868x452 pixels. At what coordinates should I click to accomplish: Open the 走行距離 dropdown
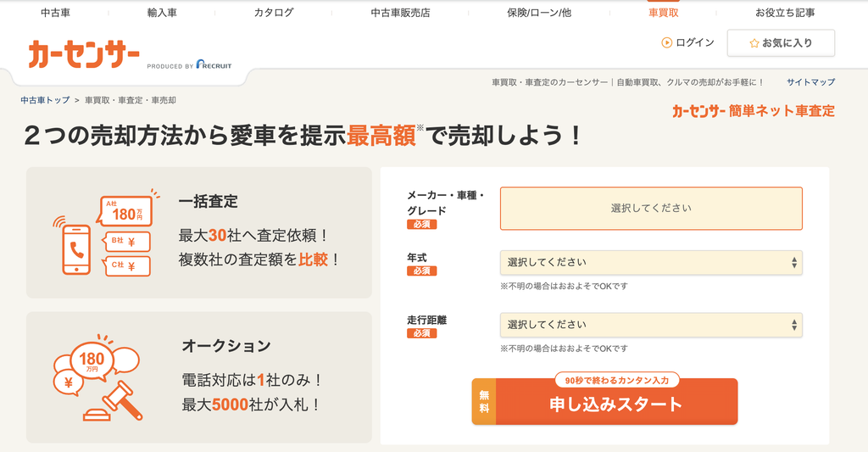click(651, 325)
